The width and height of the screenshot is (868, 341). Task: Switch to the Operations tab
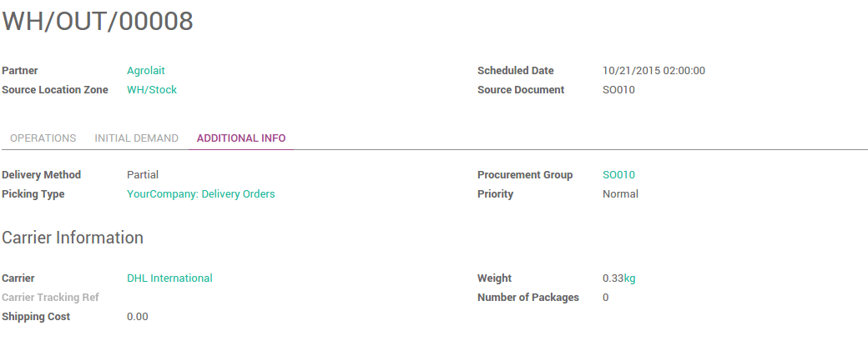tap(43, 138)
